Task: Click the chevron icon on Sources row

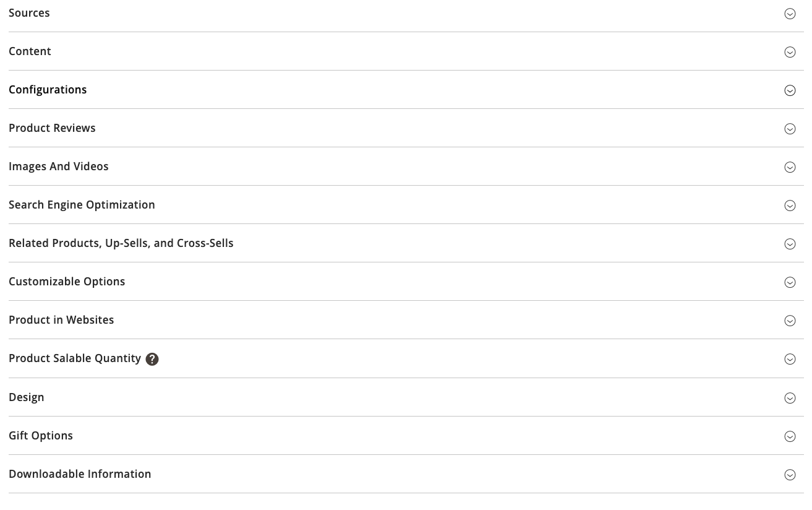Action: [790, 14]
